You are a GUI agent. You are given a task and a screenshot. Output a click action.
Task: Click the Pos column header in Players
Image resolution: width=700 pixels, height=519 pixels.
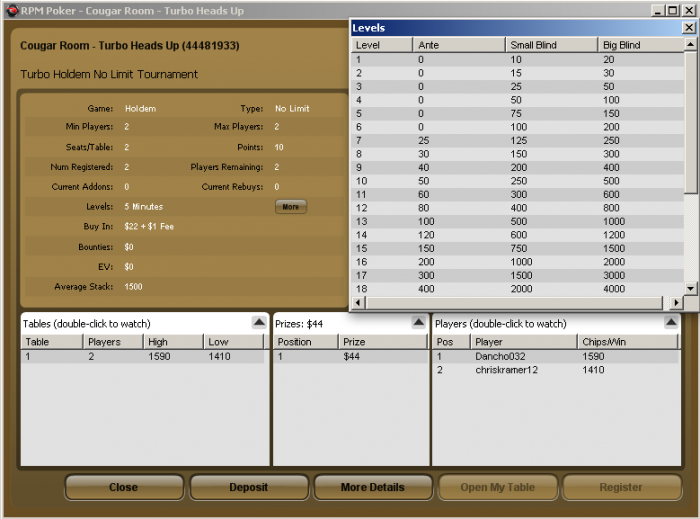pyautogui.click(x=451, y=342)
